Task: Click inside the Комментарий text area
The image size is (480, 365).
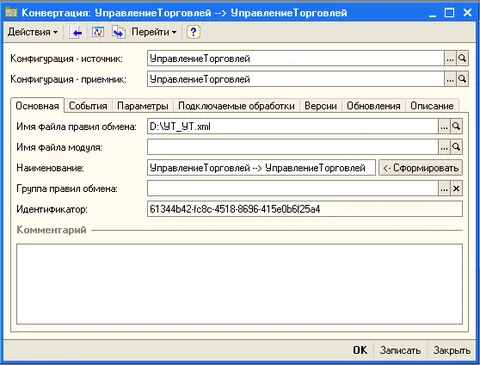Action: pos(239,284)
